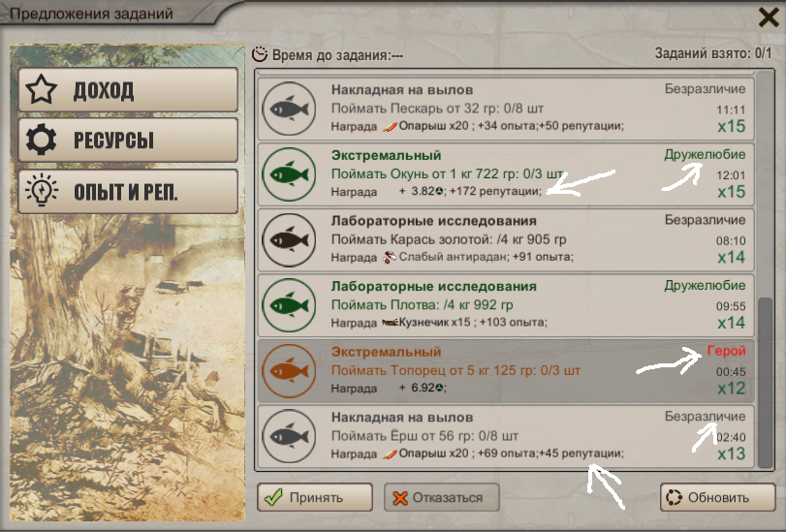The image size is (786, 532).
Task: Click gear icon on Ресурсы button
Action: 41,140
